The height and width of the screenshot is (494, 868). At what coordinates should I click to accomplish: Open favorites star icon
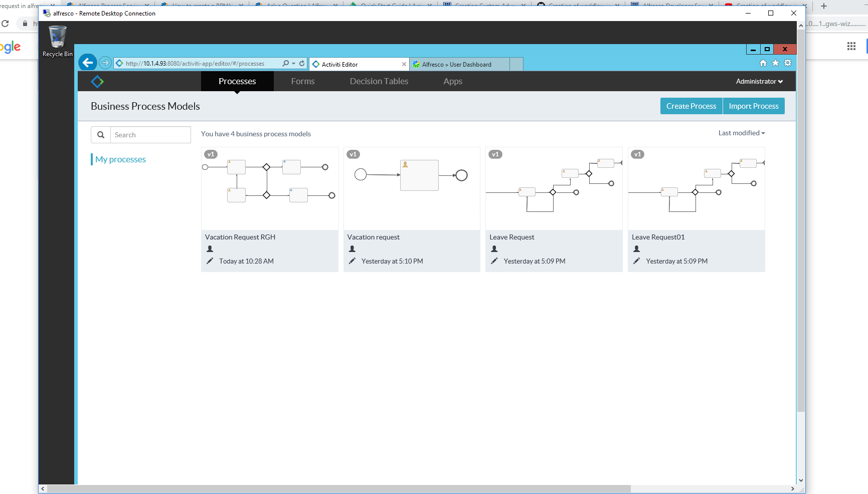click(x=775, y=63)
